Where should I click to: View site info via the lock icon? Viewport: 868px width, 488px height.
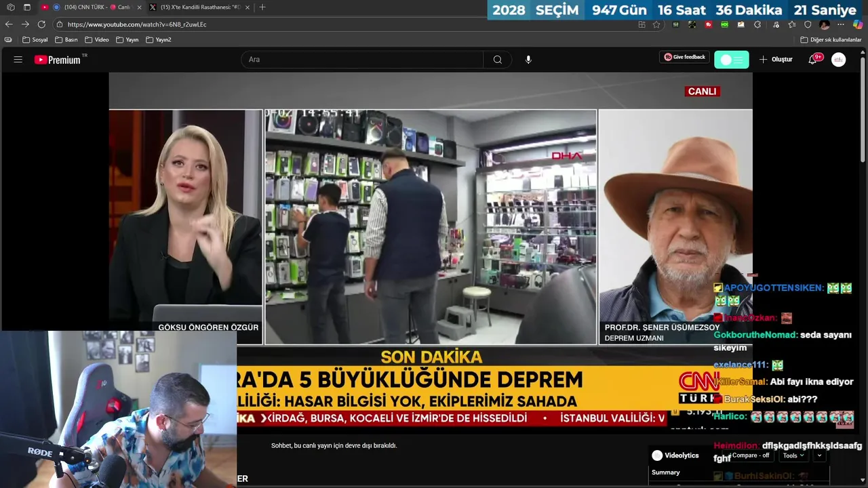pyautogui.click(x=60, y=24)
